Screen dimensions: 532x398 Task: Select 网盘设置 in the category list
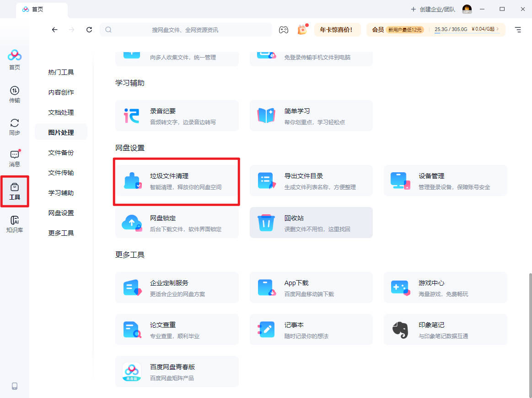[61, 213]
